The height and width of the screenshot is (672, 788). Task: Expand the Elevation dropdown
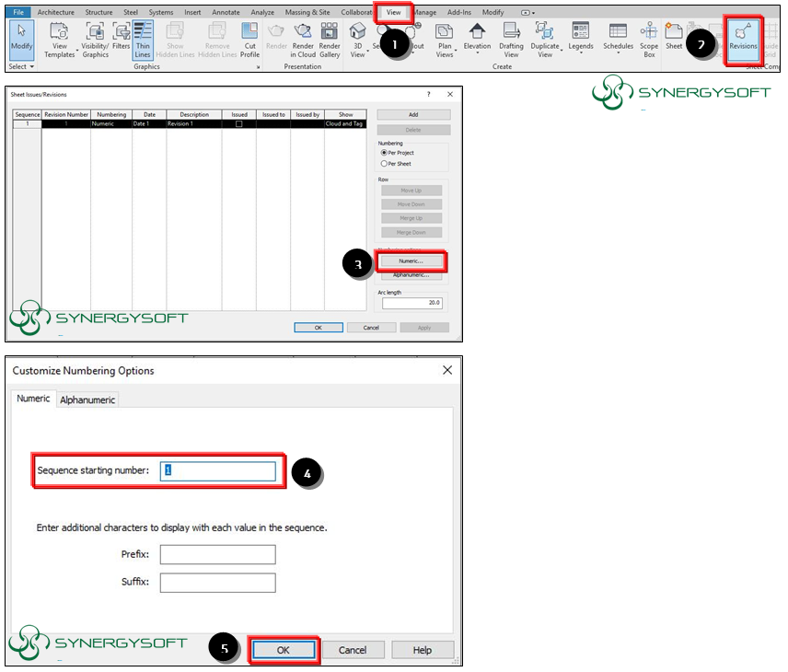[x=477, y=41]
